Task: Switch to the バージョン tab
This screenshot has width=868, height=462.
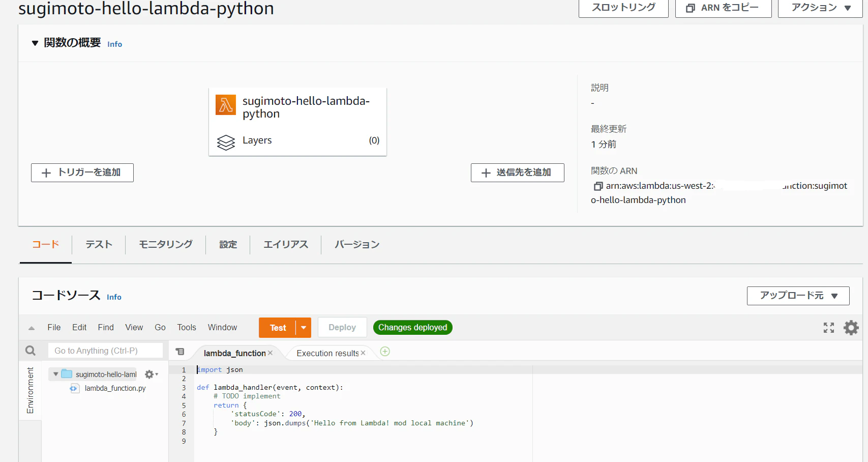Action: click(357, 245)
